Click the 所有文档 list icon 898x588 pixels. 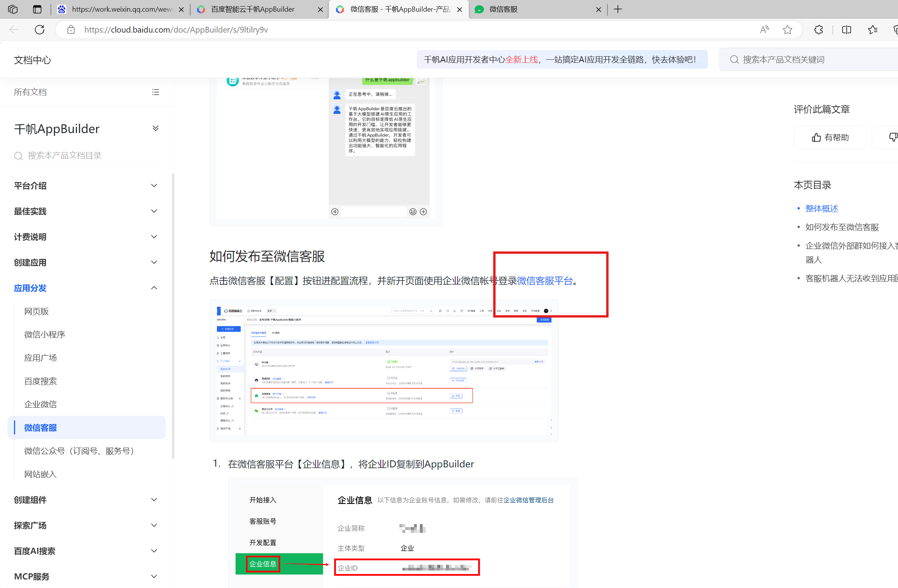156,92
